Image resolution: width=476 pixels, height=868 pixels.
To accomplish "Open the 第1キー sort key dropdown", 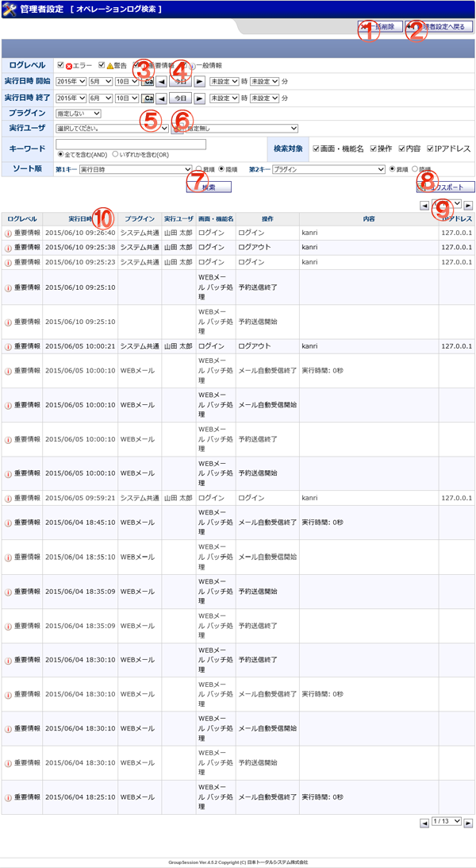I will coord(135,169).
